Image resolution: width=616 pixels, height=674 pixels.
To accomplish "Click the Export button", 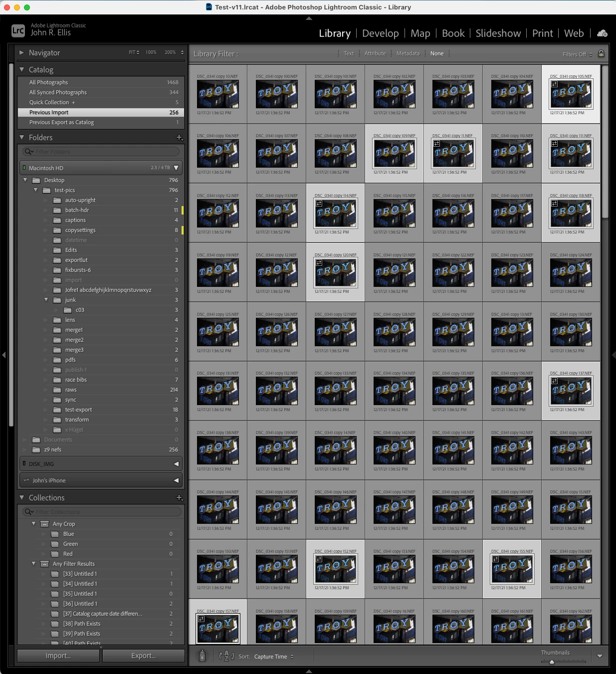I will (x=144, y=656).
